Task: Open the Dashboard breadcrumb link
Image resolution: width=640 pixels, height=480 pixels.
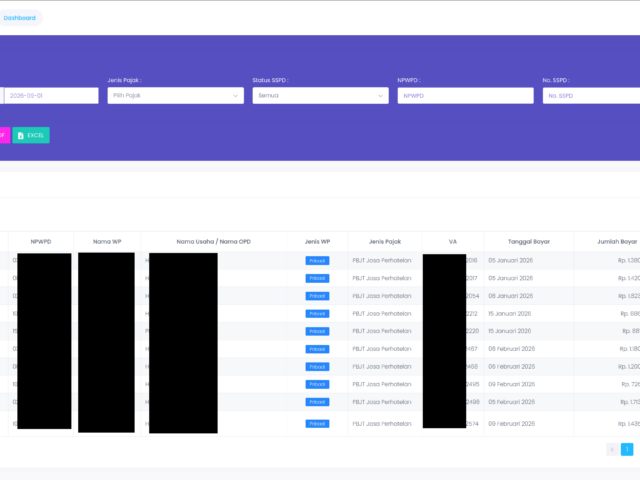Action: tap(20, 18)
